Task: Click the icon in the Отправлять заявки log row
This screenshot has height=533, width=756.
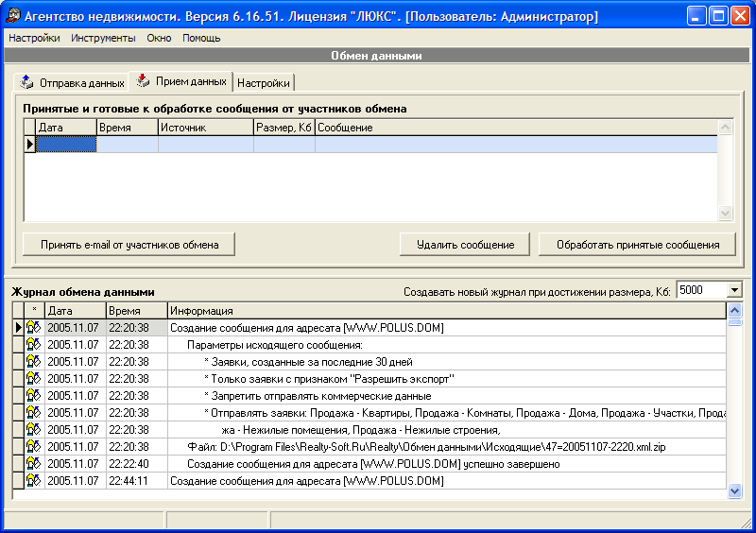Action: click(x=34, y=412)
